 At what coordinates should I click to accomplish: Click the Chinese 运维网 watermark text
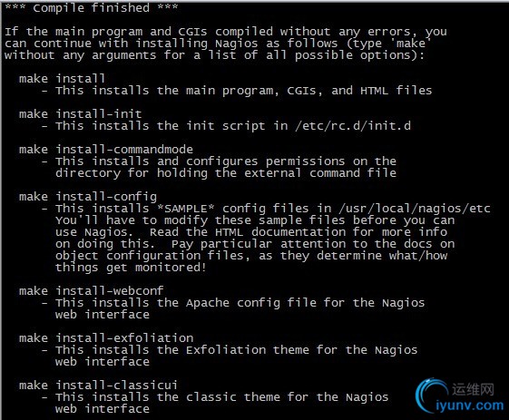point(474,389)
